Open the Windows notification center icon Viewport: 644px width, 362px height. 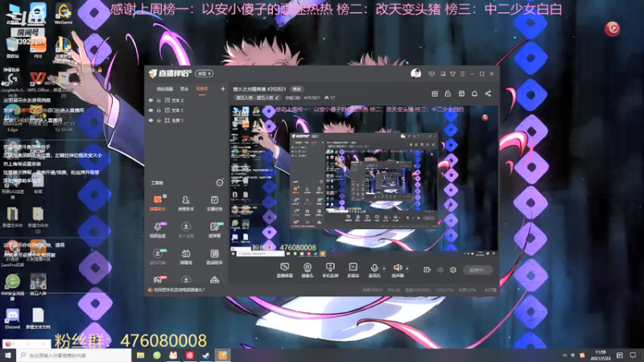coord(633,355)
